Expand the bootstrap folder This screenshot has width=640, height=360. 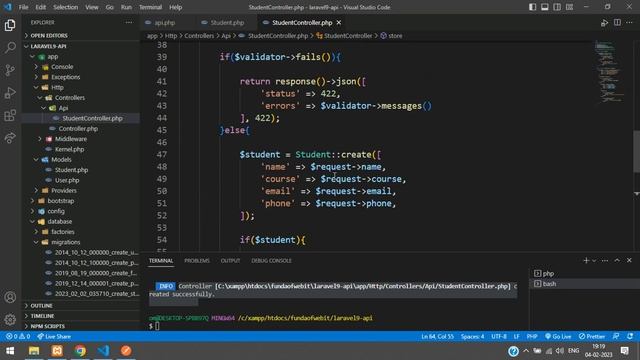[x=80, y=201]
